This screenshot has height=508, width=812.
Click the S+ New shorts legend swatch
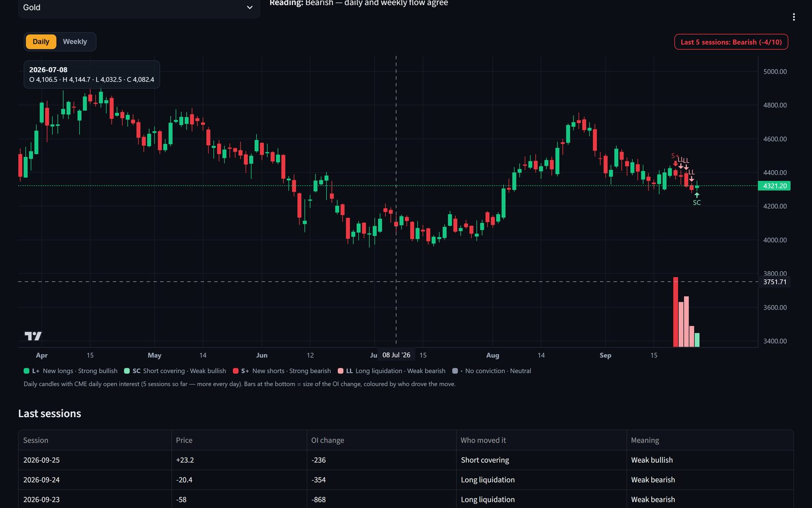click(235, 371)
